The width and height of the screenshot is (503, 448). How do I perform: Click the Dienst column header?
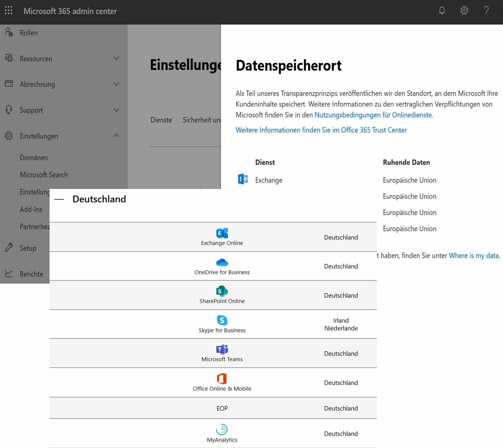(265, 162)
